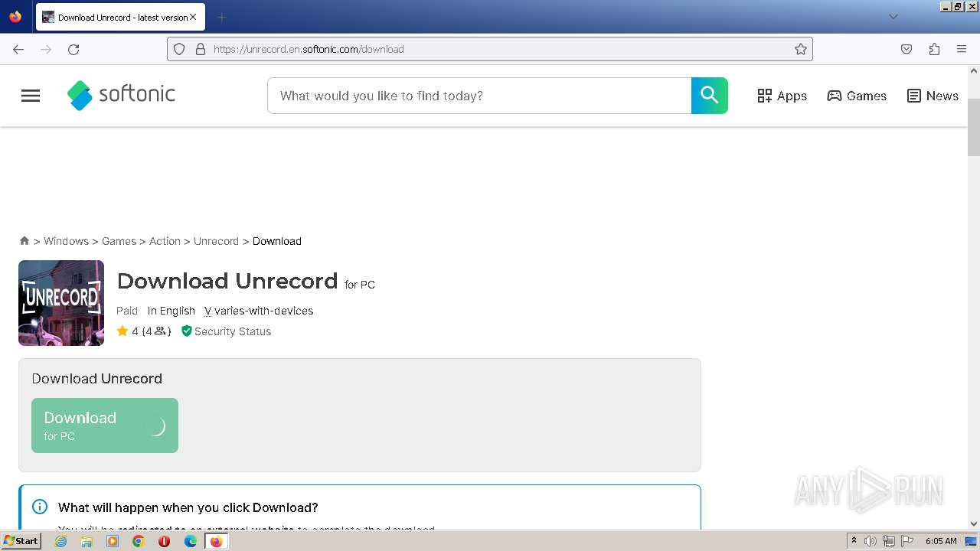Select the Download Unrecord tab
Screen dimensions: 980x551
click(x=120, y=17)
